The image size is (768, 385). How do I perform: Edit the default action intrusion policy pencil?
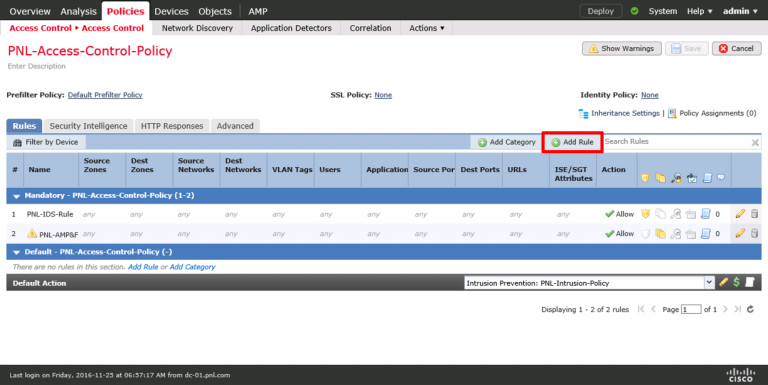[723, 282]
